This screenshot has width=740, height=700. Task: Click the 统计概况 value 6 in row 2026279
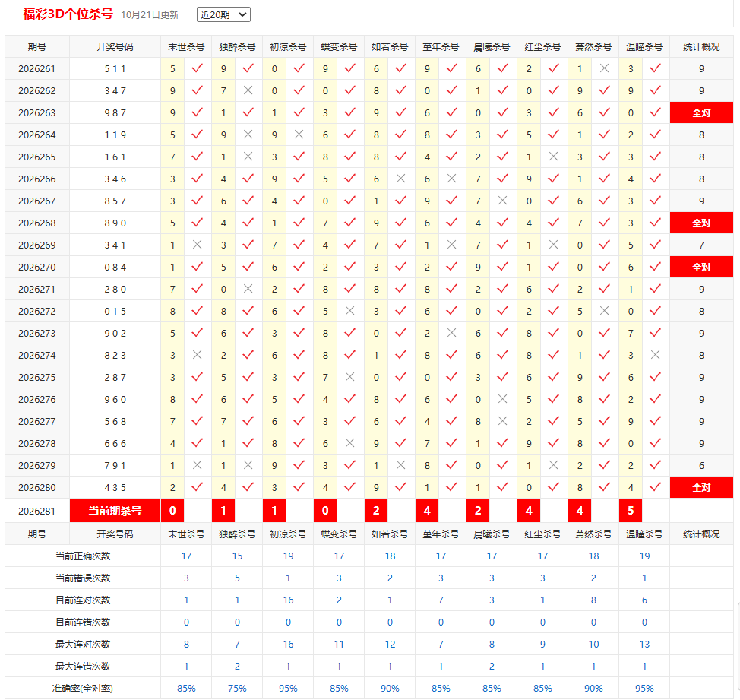702,465
